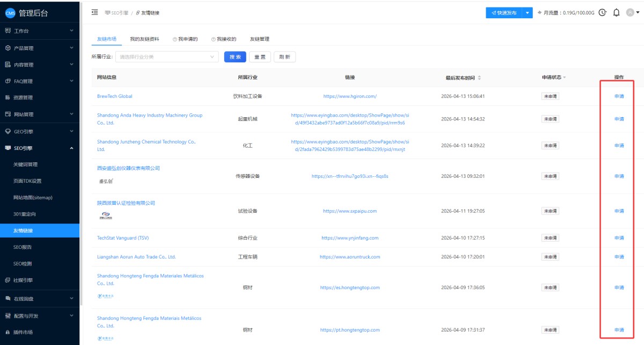Open the https://www.sxpaipu.com link
This screenshot has height=345, width=644.
(x=349, y=211)
